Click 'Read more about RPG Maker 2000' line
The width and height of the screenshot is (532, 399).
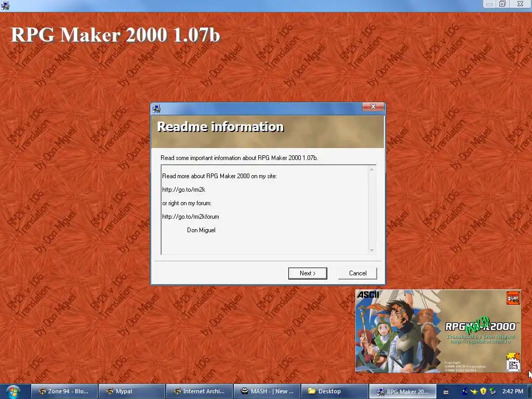[219, 176]
